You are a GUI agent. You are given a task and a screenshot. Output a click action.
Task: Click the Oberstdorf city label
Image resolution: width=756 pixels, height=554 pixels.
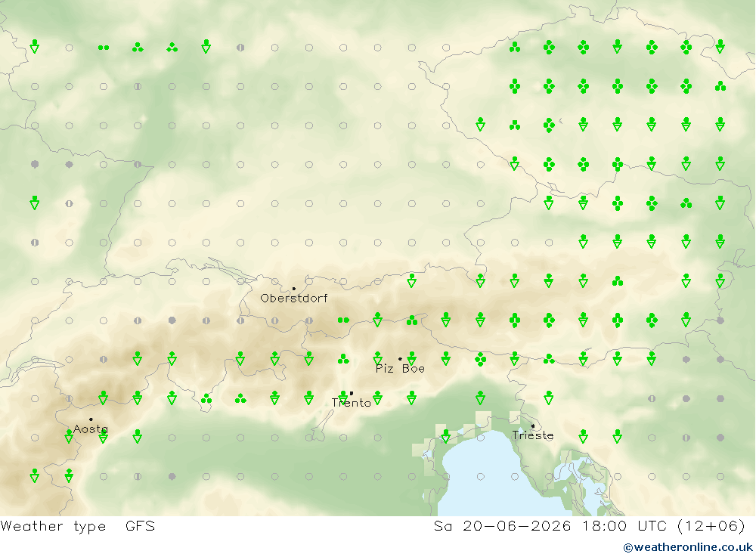293,299
